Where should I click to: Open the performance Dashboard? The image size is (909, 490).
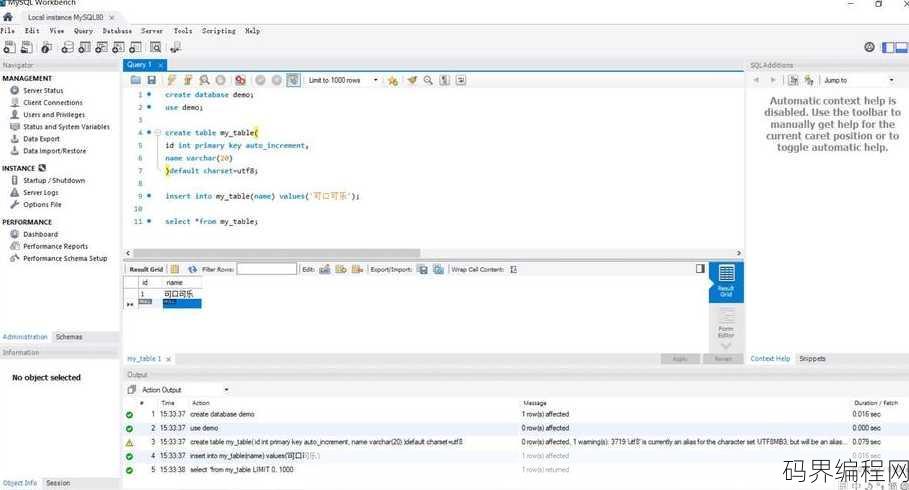(41, 234)
